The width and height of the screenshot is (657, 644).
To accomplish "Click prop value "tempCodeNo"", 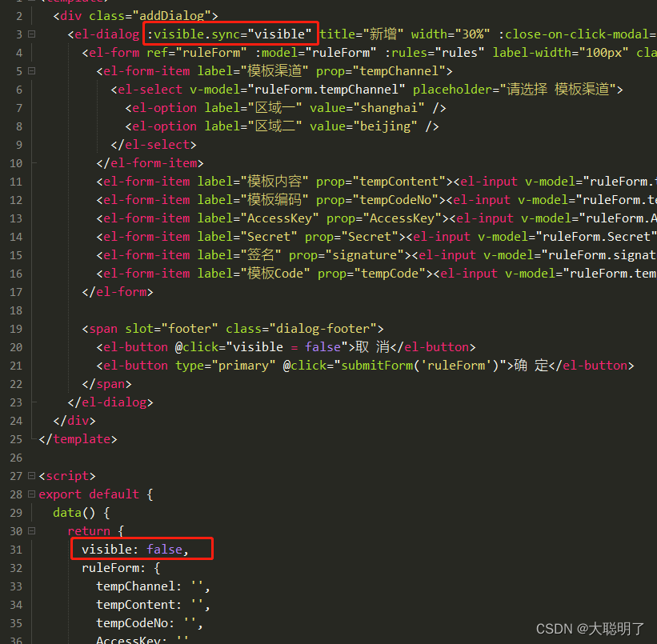I will coord(395,200).
